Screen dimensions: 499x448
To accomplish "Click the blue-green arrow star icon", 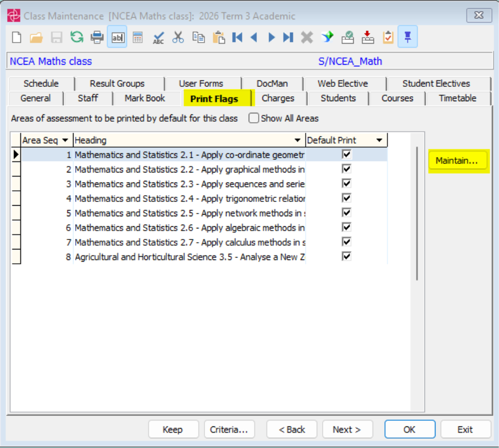I will [x=327, y=37].
